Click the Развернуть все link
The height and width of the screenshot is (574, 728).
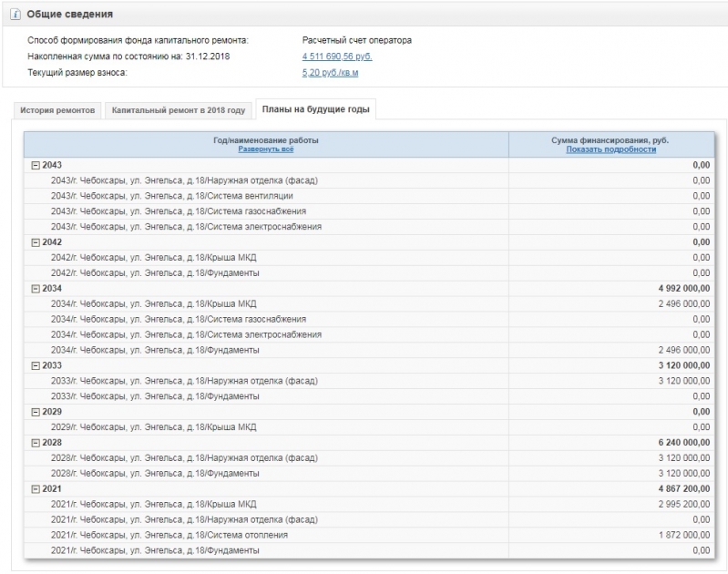[265, 149]
